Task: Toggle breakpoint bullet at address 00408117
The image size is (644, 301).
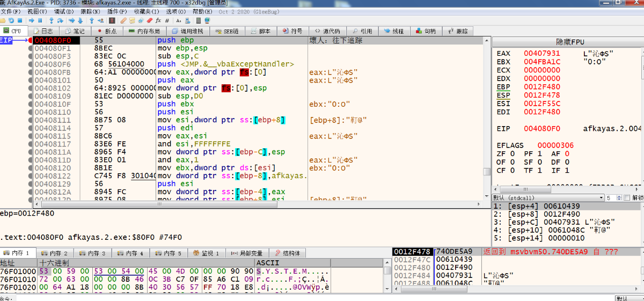Action: pyautogui.click(x=30, y=144)
